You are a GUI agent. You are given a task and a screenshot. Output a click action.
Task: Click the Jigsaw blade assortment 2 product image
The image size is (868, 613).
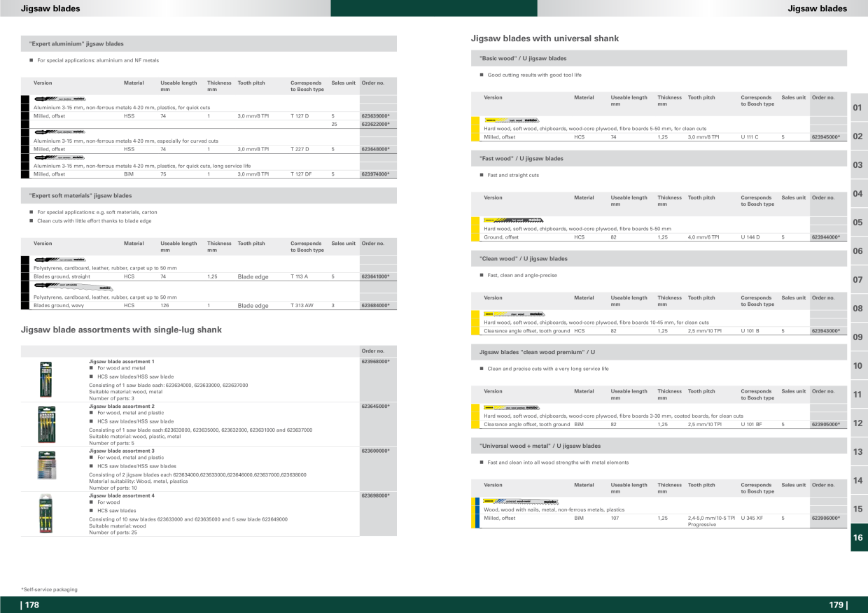tap(45, 424)
